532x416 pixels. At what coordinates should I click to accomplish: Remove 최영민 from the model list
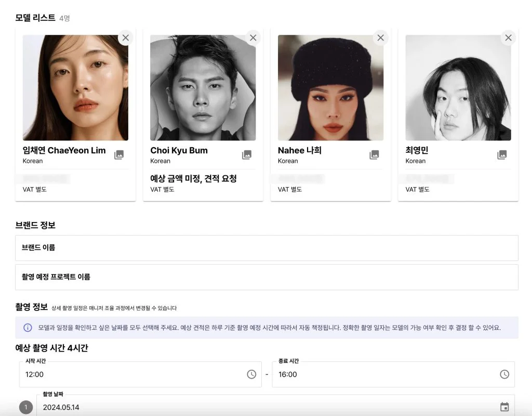pyautogui.click(x=508, y=37)
